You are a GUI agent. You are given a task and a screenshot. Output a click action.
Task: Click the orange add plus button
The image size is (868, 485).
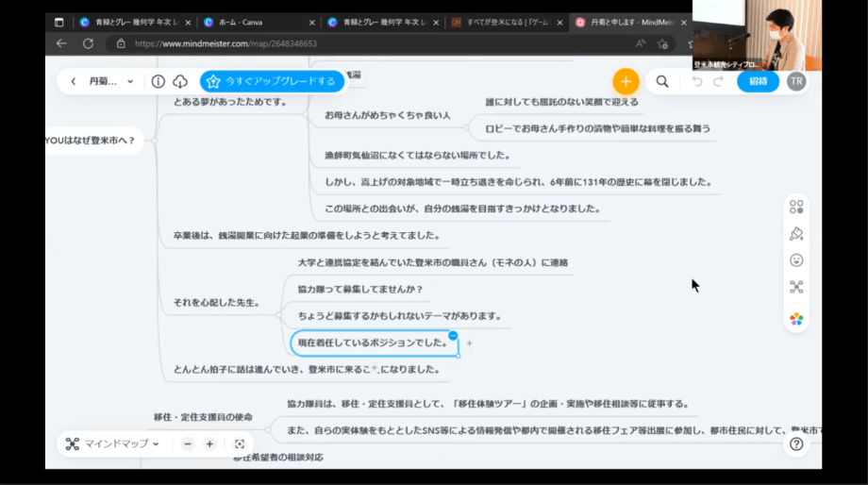pos(626,81)
